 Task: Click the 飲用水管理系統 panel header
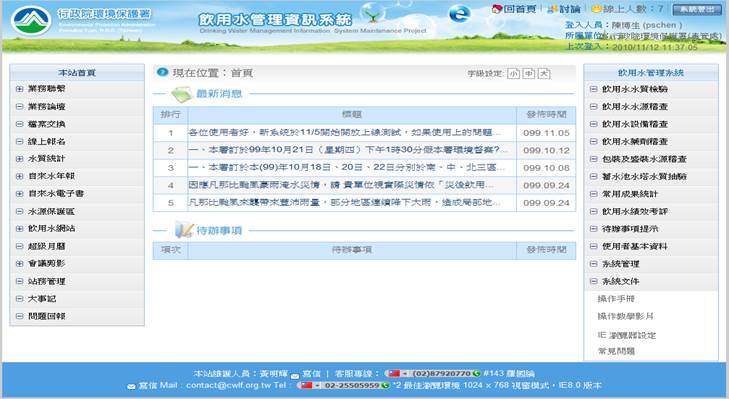point(651,73)
